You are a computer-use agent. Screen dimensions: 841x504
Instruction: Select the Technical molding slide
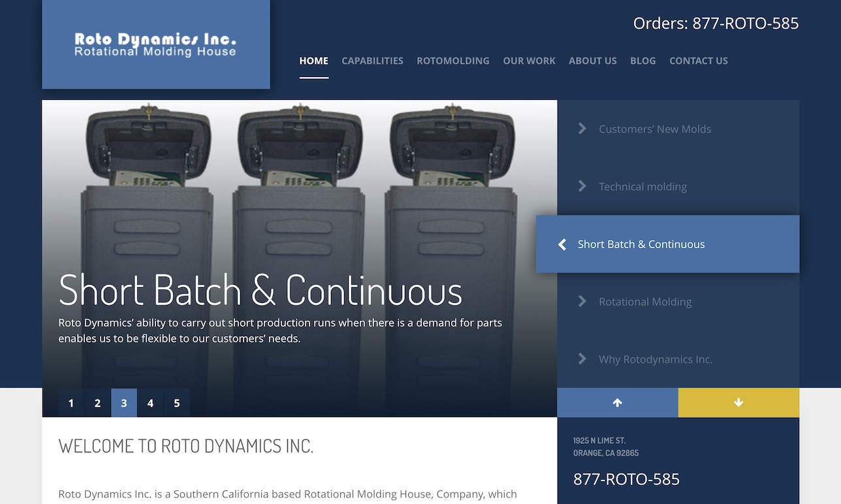point(678,186)
